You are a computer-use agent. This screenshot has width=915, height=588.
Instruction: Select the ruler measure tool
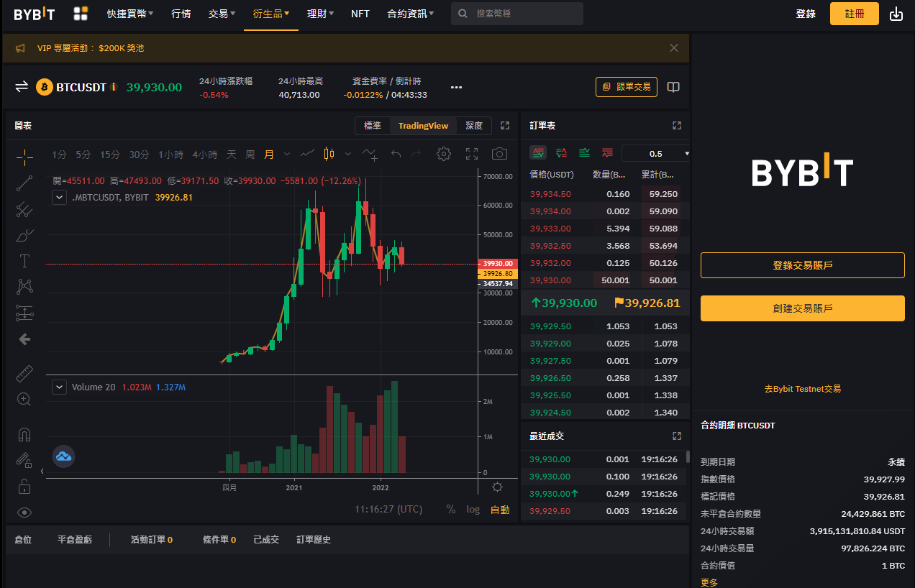point(24,373)
